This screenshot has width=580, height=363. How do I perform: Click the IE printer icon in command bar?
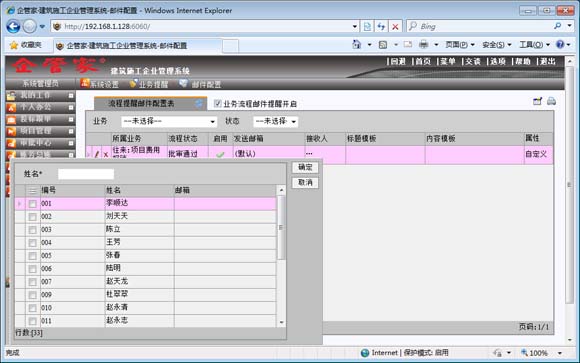coord(424,44)
